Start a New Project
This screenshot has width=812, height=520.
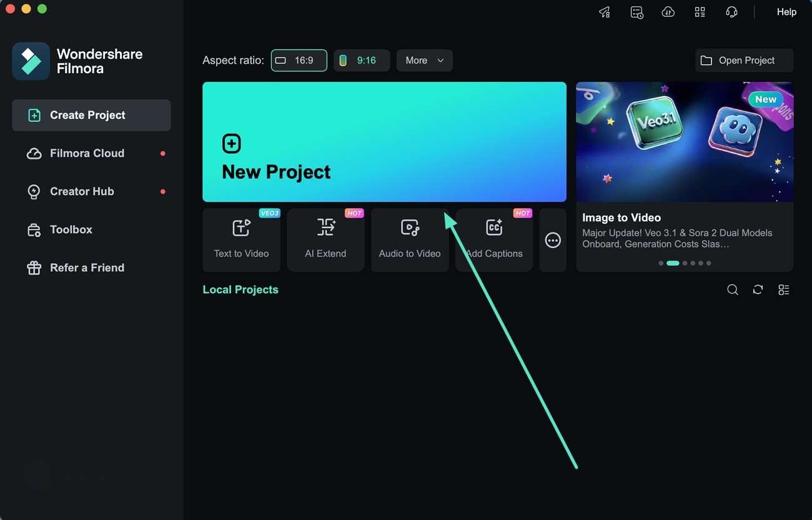click(x=384, y=142)
